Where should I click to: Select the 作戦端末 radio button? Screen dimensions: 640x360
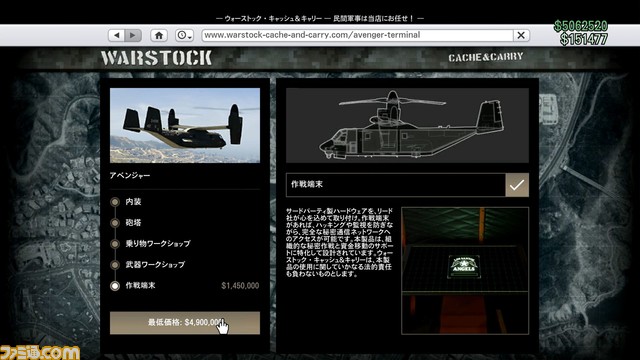[115, 286]
